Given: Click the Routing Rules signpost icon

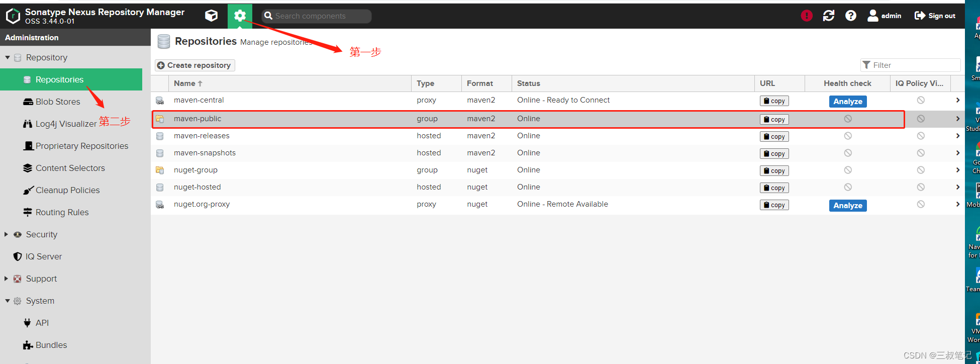Looking at the screenshot, I should click(28, 212).
